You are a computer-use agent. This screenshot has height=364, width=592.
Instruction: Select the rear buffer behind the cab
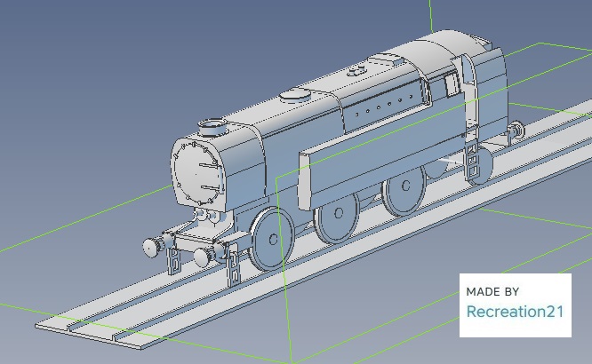click(516, 131)
